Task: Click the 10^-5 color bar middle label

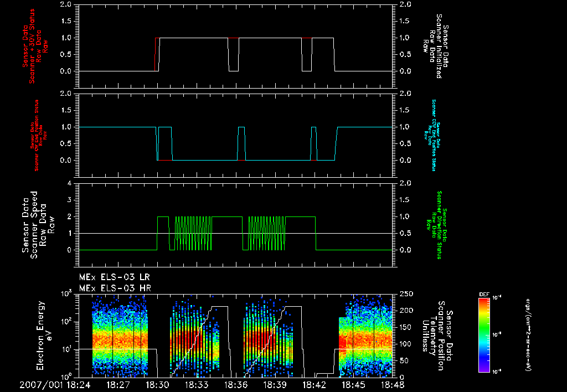Action: (x=497, y=334)
